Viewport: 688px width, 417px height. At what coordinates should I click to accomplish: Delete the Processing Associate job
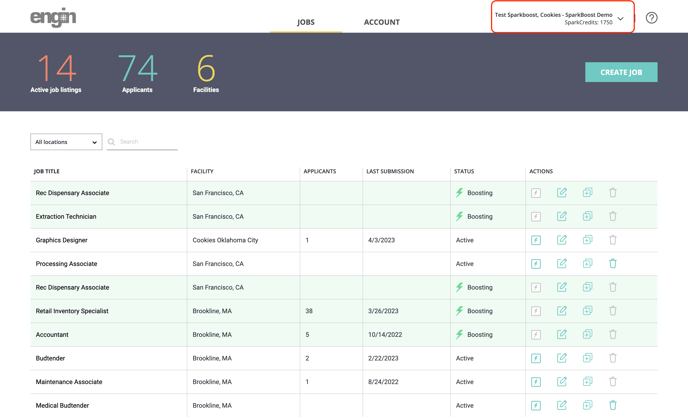pyautogui.click(x=613, y=264)
